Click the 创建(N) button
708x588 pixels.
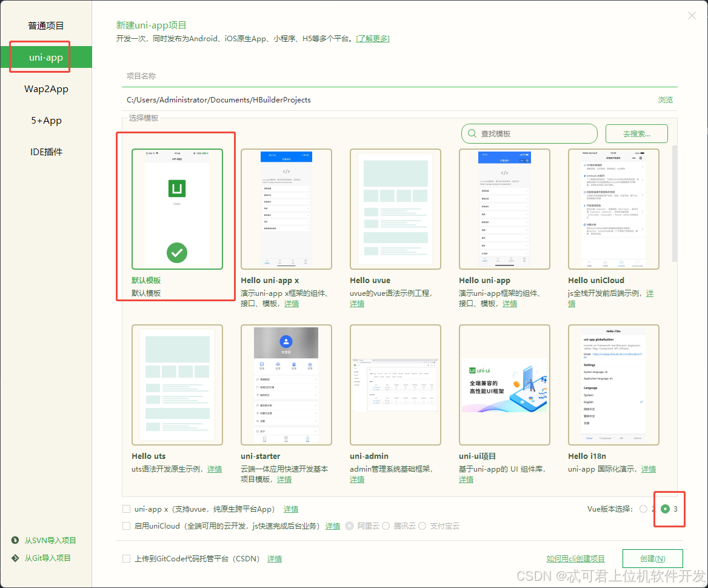(x=652, y=559)
